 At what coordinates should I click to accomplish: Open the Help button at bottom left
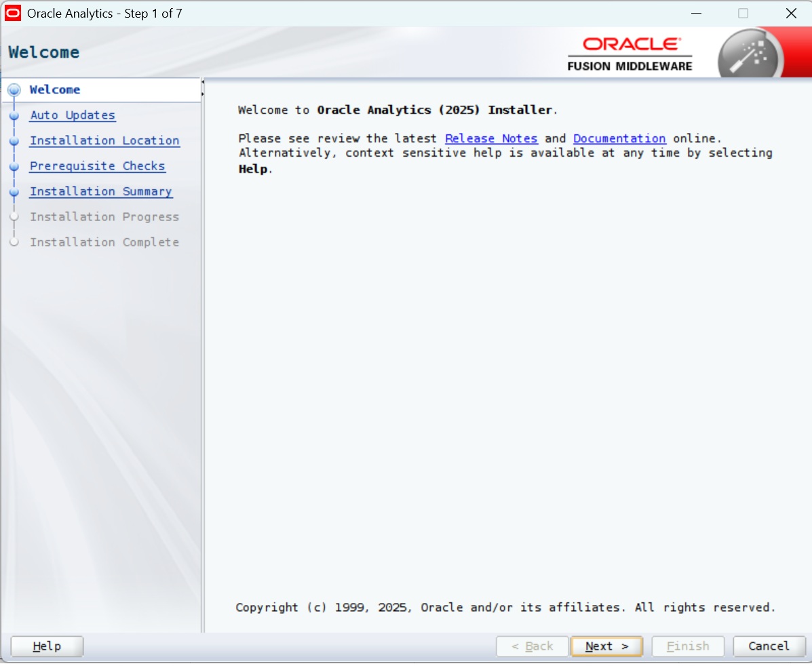(47, 646)
